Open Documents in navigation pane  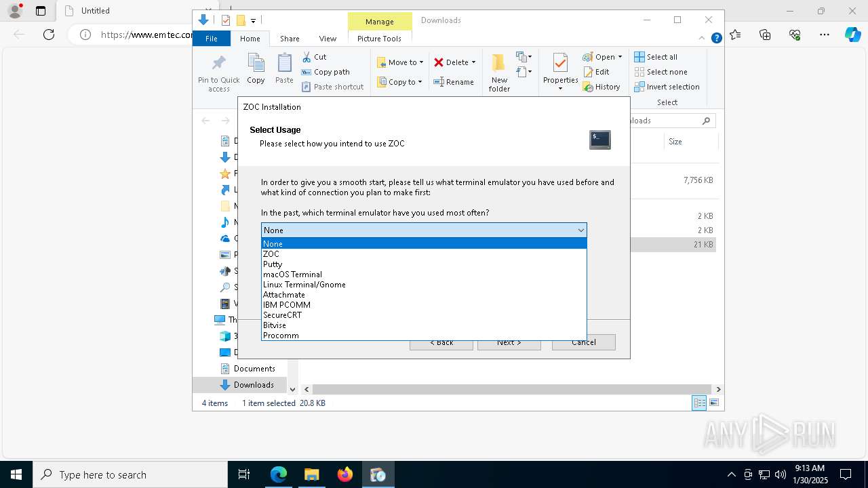click(248, 369)
